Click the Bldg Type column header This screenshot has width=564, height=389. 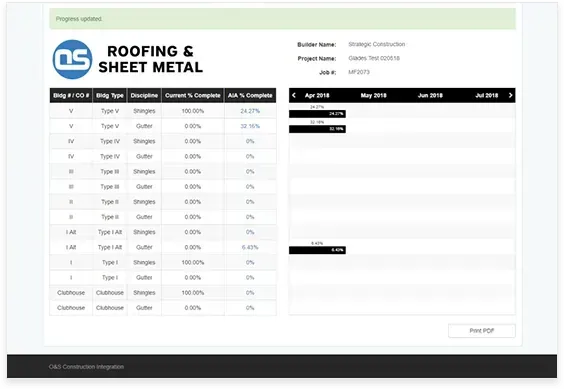110,95
